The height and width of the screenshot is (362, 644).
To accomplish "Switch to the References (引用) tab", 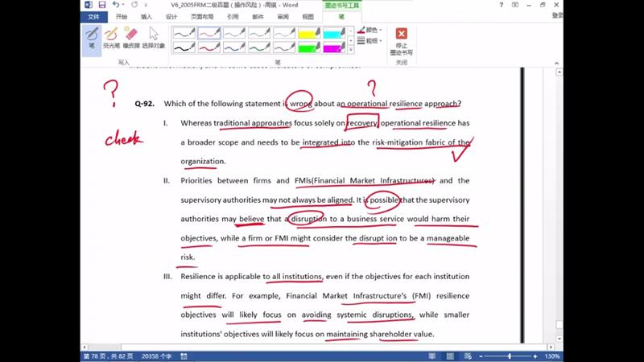I will click(x=233, y=17).
